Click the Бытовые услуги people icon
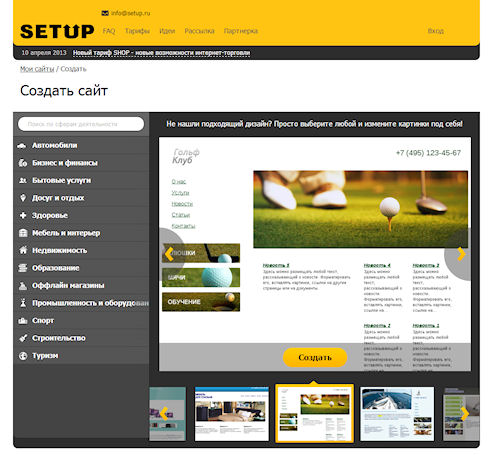The width and height of the screenshot is (490, 455). click(23, 180)
